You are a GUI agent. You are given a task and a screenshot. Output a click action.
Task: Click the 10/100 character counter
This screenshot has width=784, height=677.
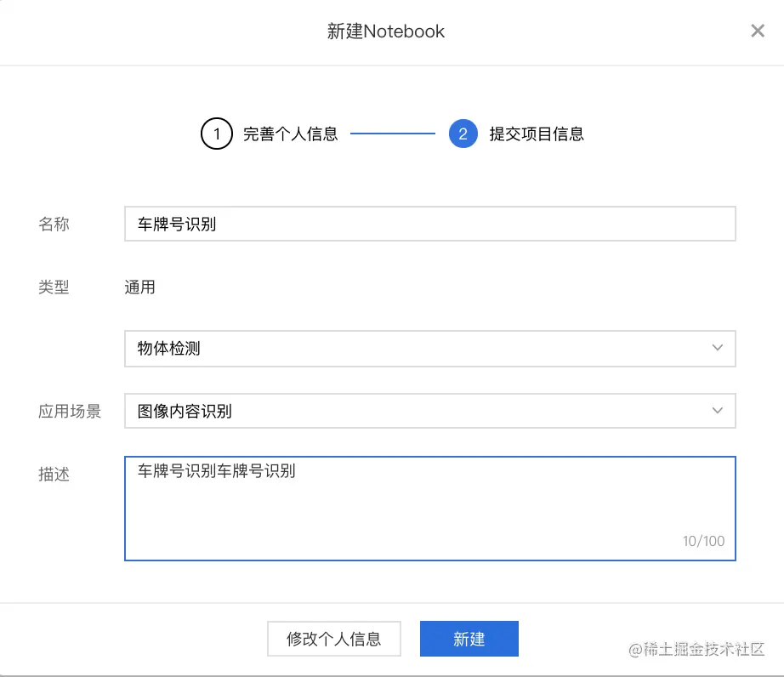click(703, 541)
